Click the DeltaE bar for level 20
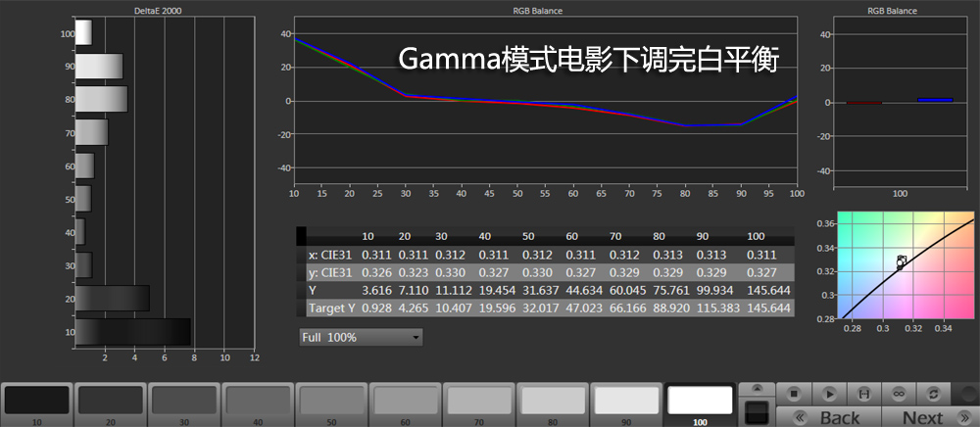The height and width of the screenshot is (427, 980). click(113, 299)
